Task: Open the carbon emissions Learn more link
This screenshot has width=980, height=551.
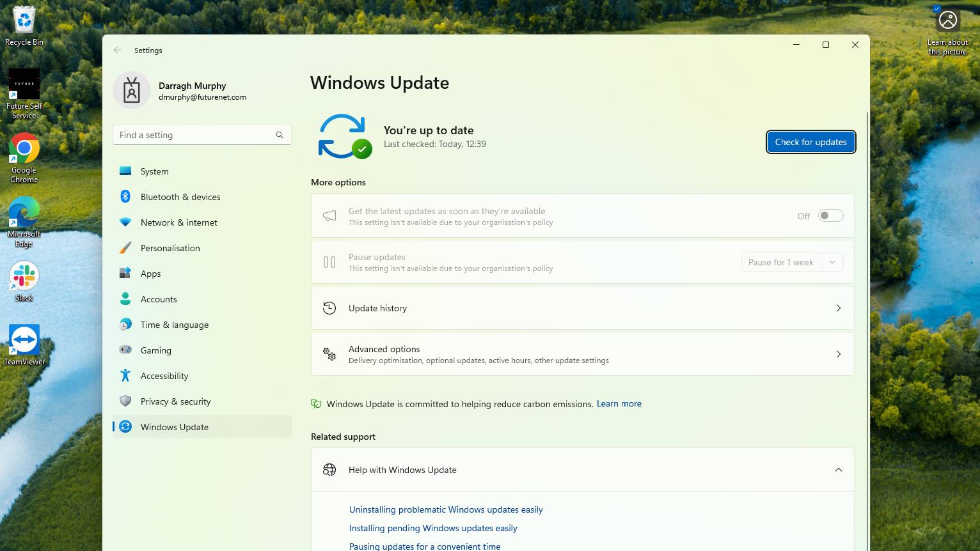Action: point(618,403)
